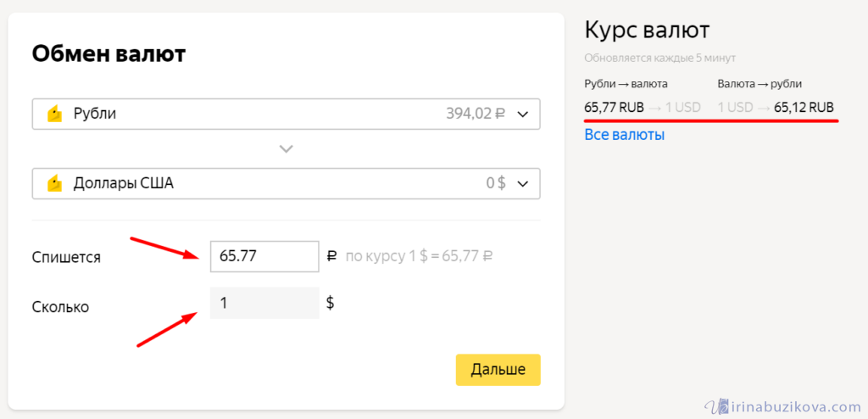Open the Все валюты link
Image resolution: width=868 pixels, height=419 pixels.
625,135
